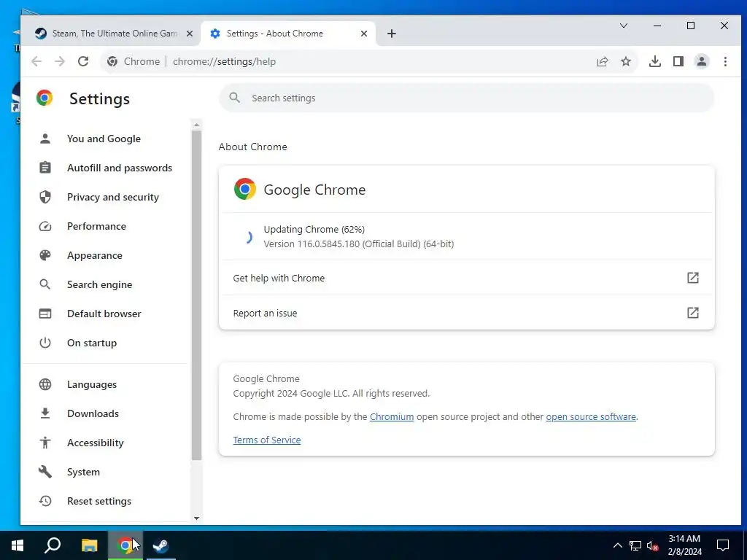This screenshot has width=747, height=560.
Task: Open the Chromium link
Action: (x=392, y=416)
